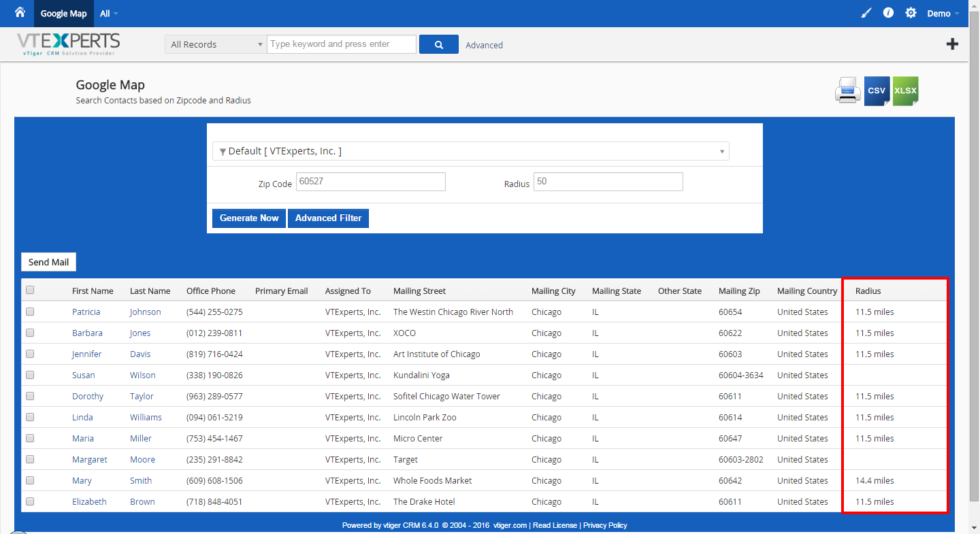The height and width of the screenshot is (534, 980).
Task: Check the Mary Smith row checkbox
Action: [x=30, y=480]
